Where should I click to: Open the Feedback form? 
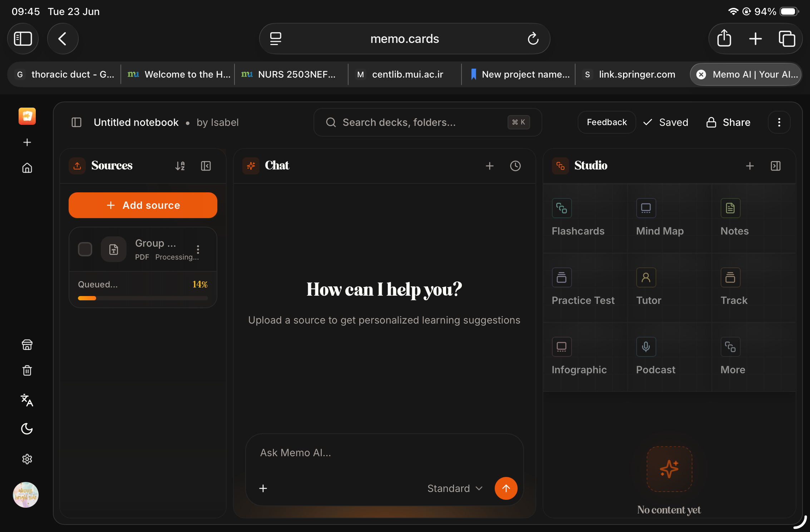click(x=607, y=122)
